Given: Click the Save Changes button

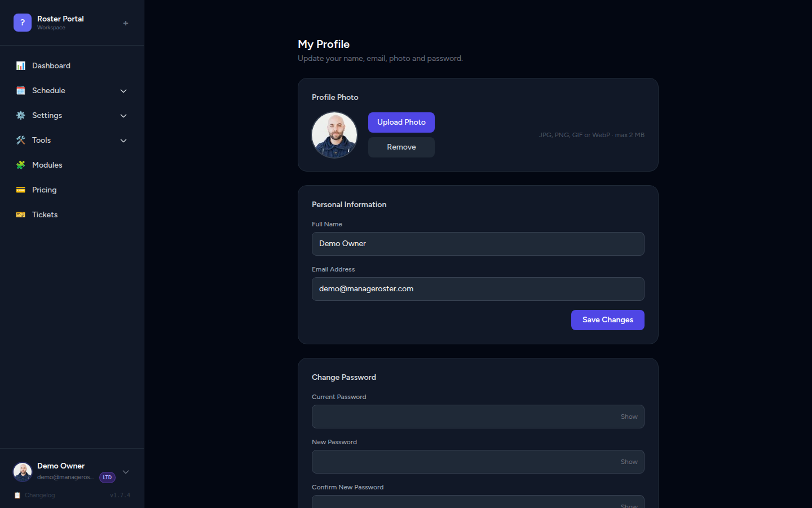Looking at the screenshot, I should [x=607, y=320].
